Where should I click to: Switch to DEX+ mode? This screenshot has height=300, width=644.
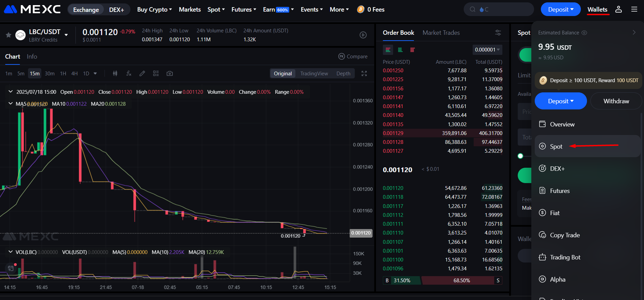click(117, 10)
